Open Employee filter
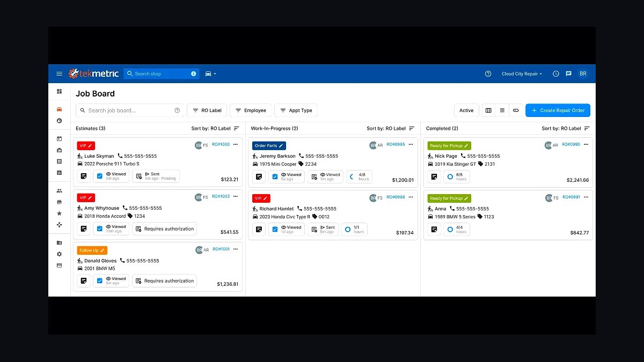 251,110
